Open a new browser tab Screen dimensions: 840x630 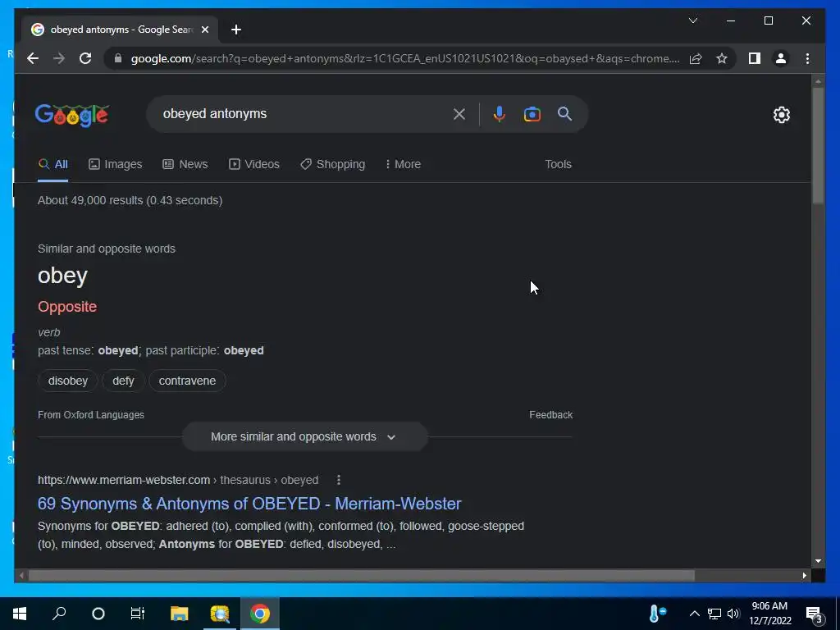[235, 30]
